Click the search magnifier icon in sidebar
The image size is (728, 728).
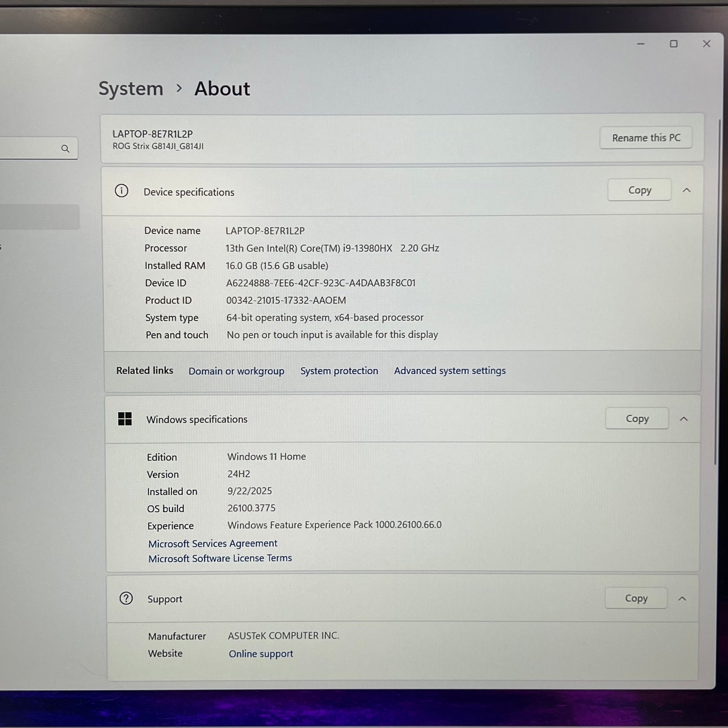click(65, 149)
